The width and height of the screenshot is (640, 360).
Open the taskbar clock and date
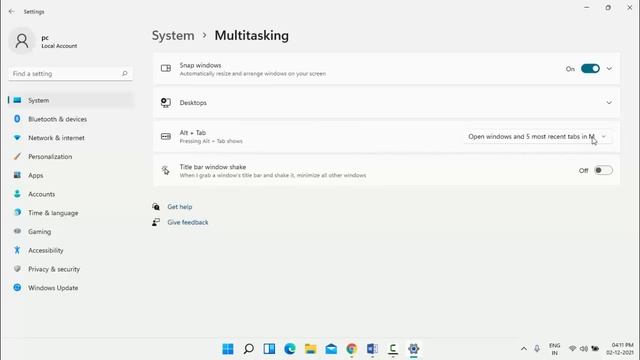(x=620, y=349)
